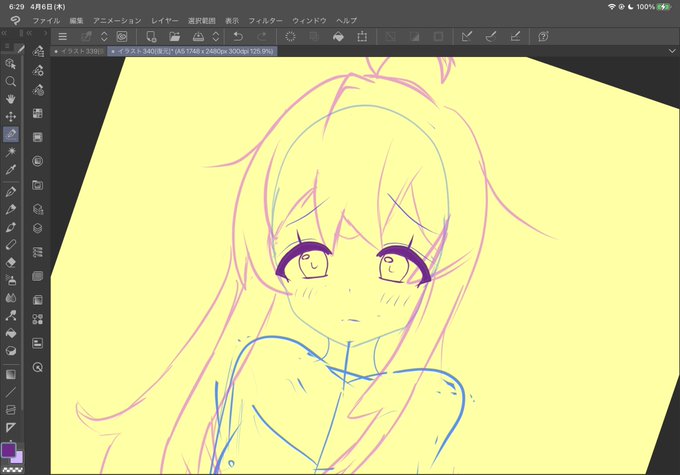Switch to the イラスト339 canvas tab
The image size is (680, 475).
click(x=79, y=51)
